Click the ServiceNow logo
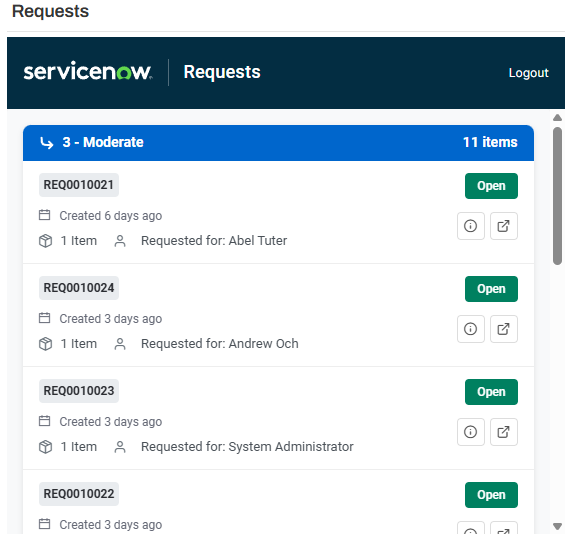 88,71
